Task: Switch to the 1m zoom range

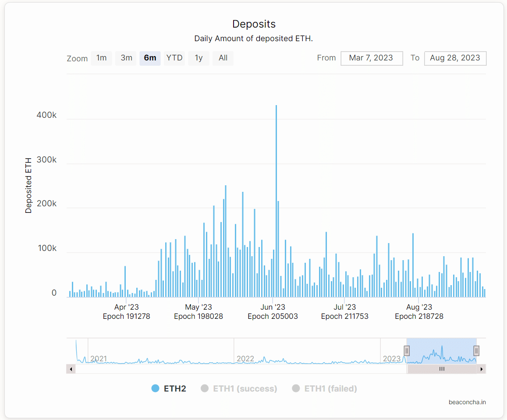Action: point(101,58)
